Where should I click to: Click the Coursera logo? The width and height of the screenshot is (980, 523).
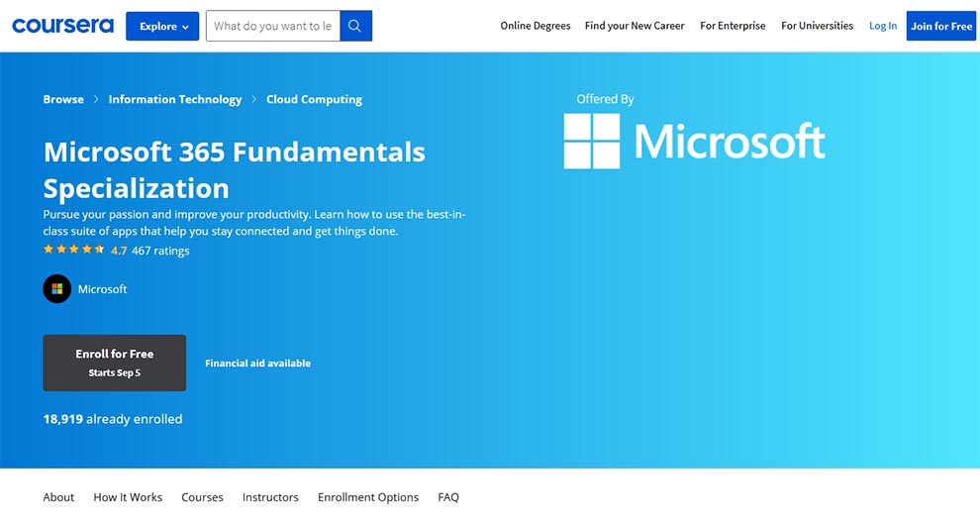62,26
